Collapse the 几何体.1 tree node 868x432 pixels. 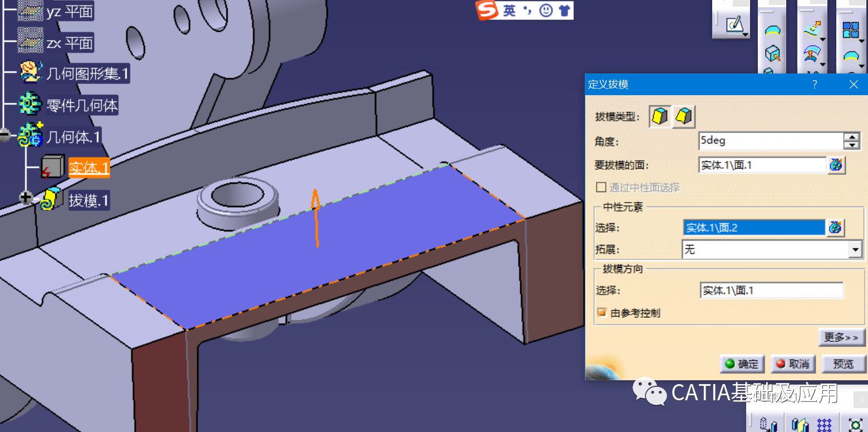[x=5, y=135]
